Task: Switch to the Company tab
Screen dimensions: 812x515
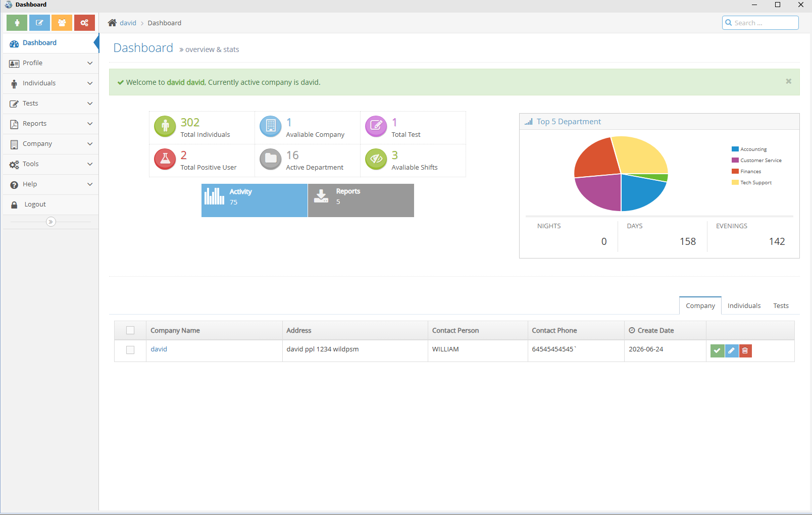Action: coord(700,305)
